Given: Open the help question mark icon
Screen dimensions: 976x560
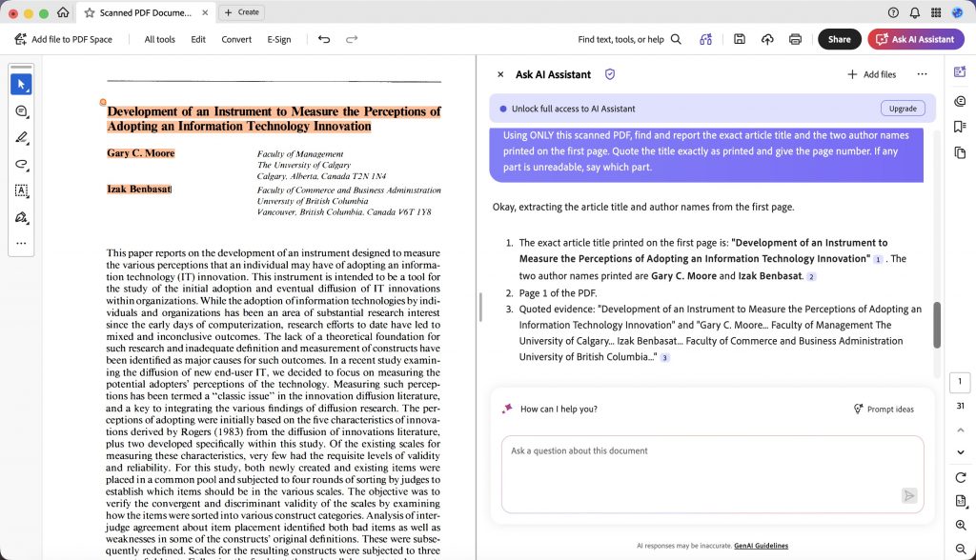Looking at the screenshot, I should pos(893,12).
